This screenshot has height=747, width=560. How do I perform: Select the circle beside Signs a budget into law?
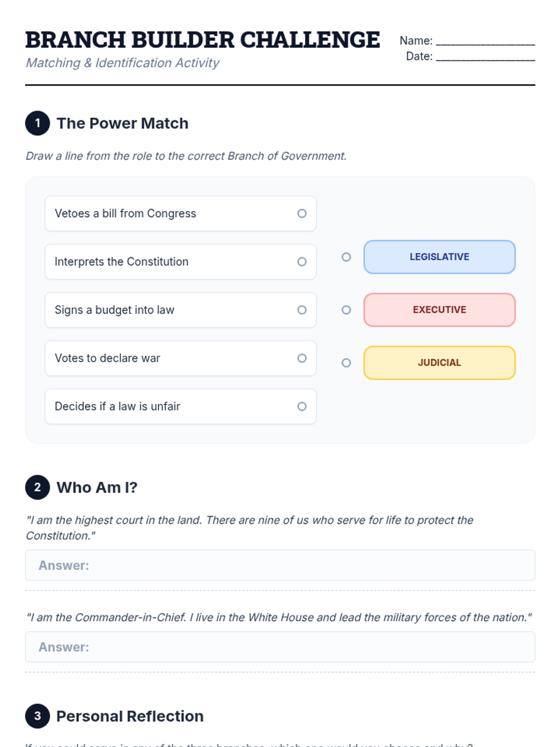pos(302,310)
